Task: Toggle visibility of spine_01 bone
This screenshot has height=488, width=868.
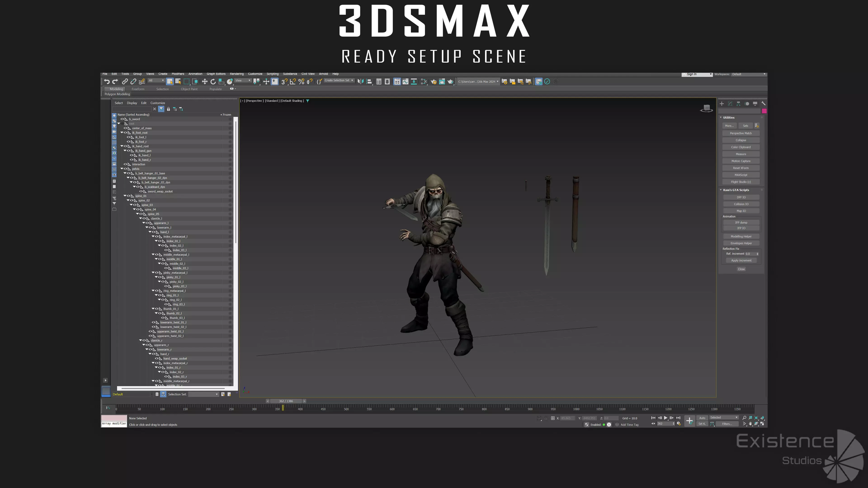Action: (128, 196)
